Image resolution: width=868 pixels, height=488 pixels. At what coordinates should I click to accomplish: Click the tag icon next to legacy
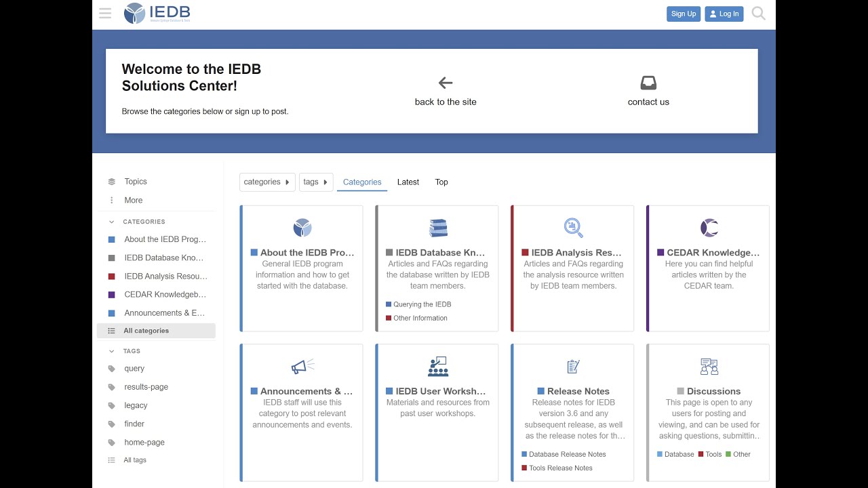click(112, 405)
